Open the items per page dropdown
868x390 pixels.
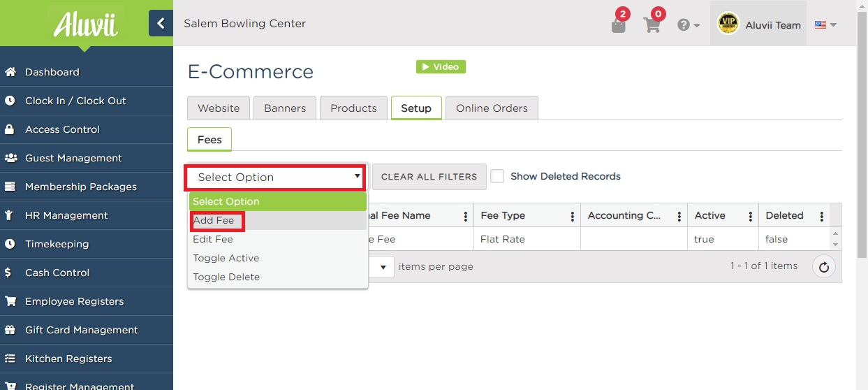382,266
